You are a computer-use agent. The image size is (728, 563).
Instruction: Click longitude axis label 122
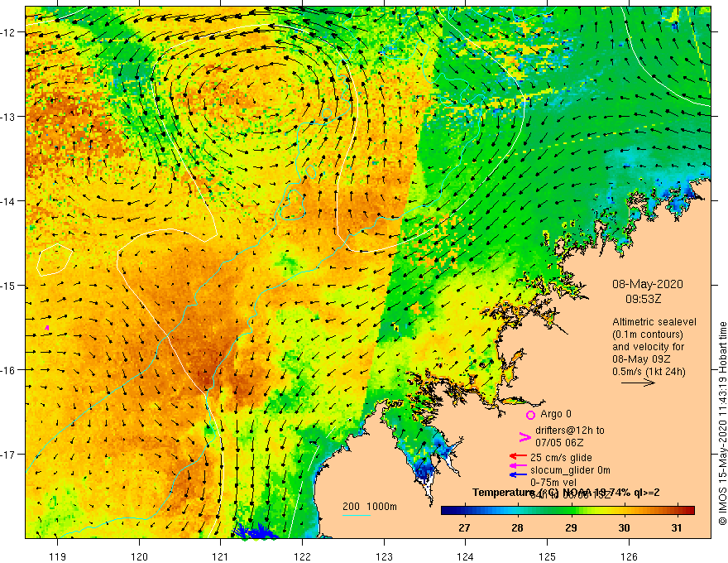tap(302, 556)
